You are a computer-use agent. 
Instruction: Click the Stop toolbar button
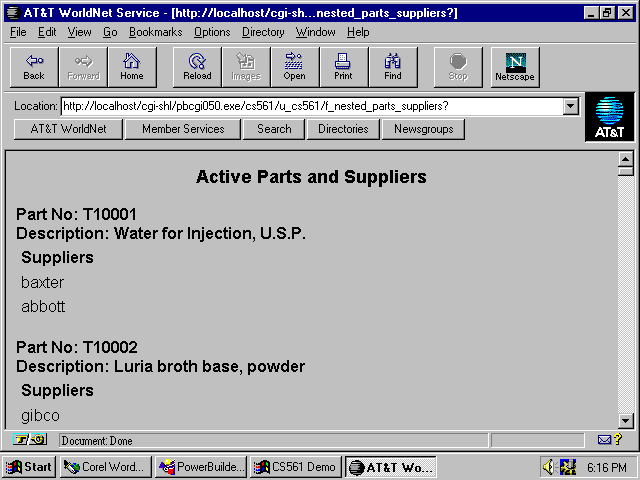pyautogui.click(x=458, y=67)
